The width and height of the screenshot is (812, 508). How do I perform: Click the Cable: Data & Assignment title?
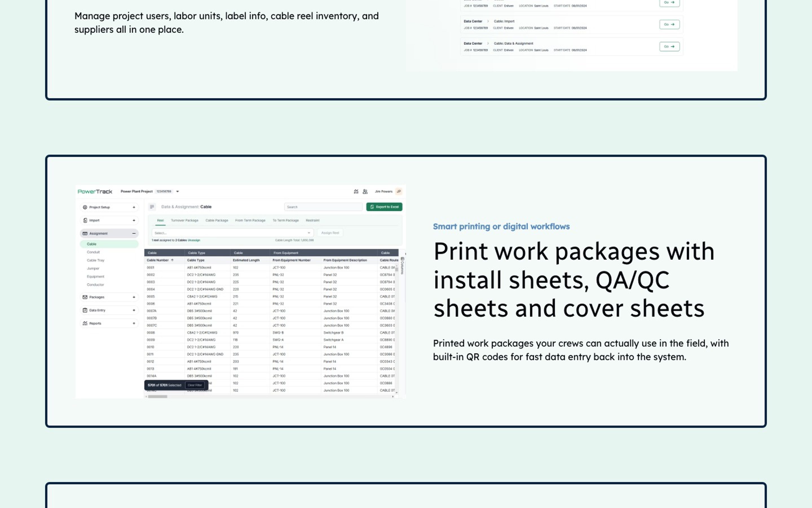513,43
